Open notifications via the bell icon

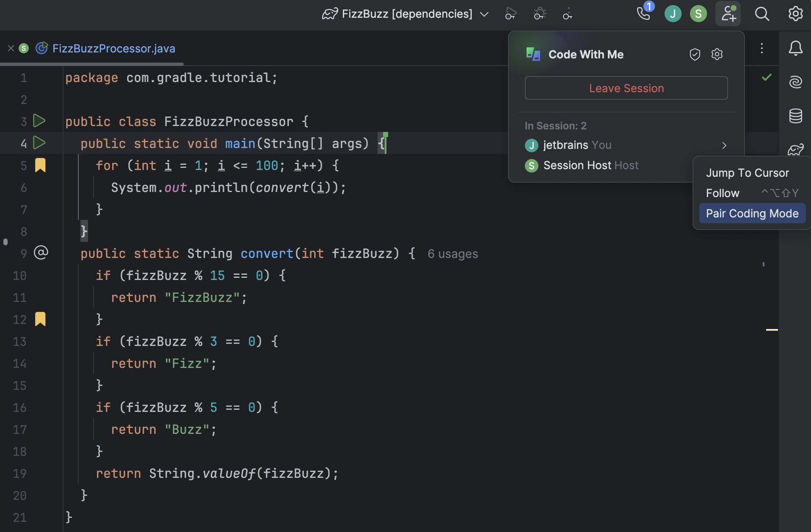[x=796, y=48]
